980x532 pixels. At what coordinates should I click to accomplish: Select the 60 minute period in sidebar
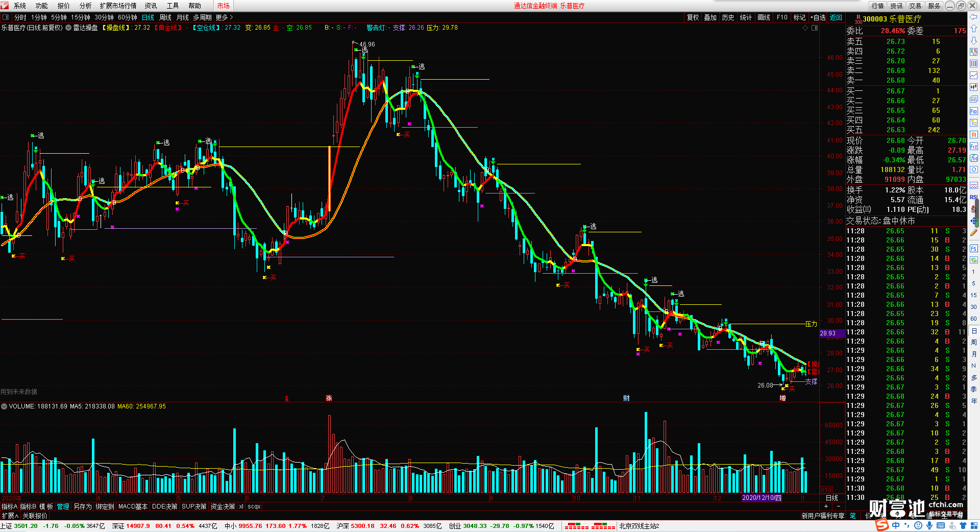(974, 319)
